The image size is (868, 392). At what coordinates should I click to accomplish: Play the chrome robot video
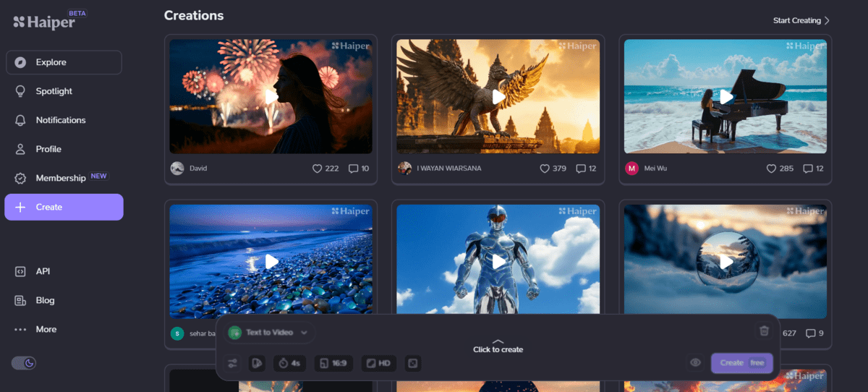point(498,261)
